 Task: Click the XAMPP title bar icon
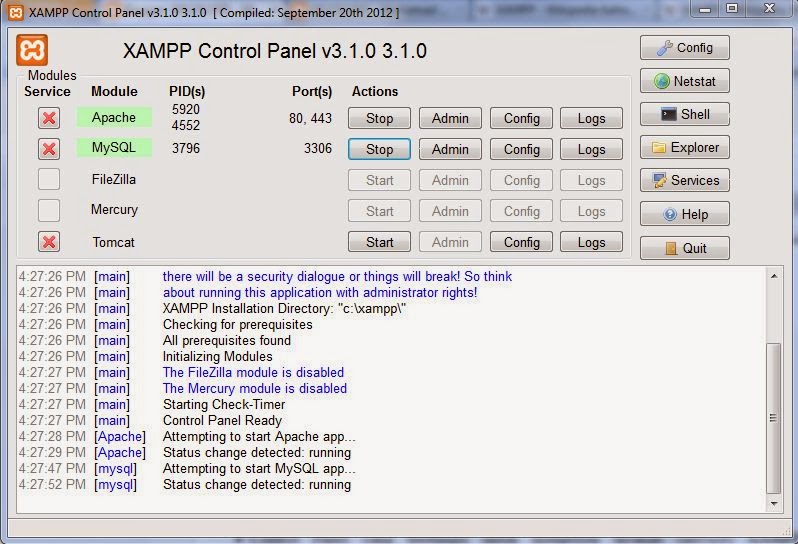(x=16, y=13)
